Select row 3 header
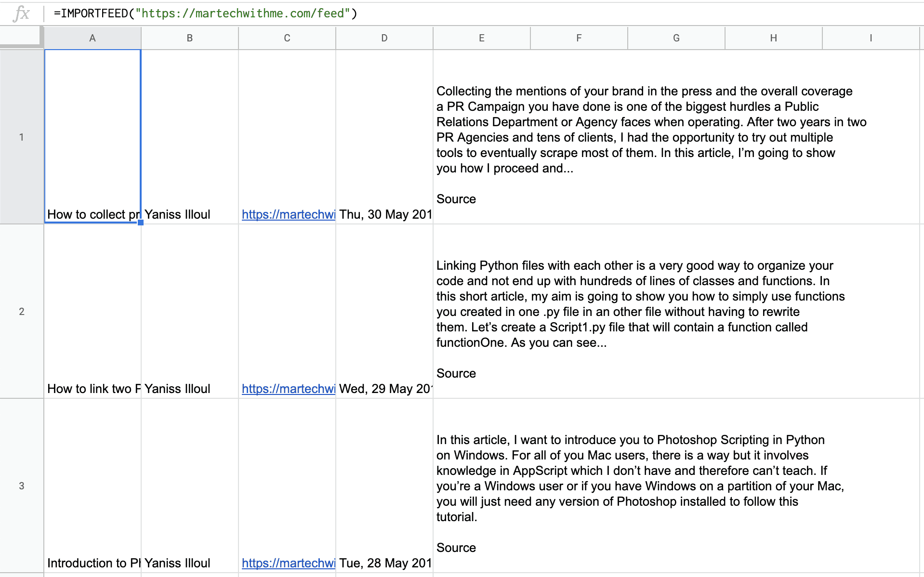 [22, 485]
